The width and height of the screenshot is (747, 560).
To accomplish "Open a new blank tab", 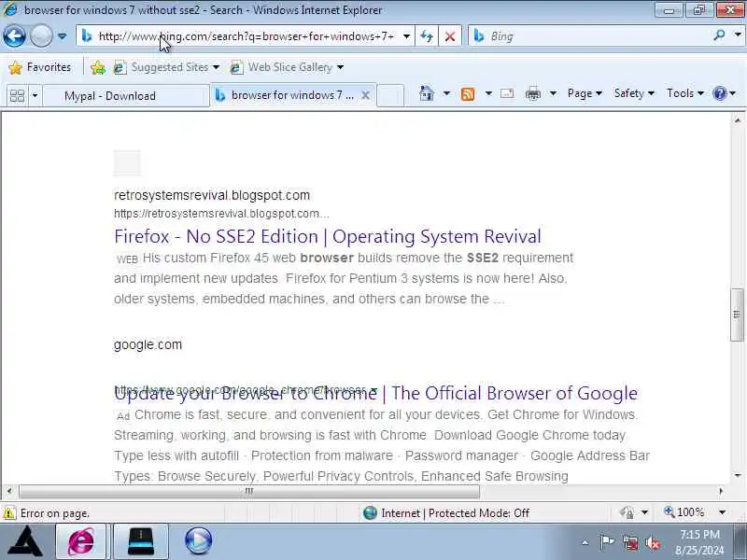I will click(x=390, y=95).
